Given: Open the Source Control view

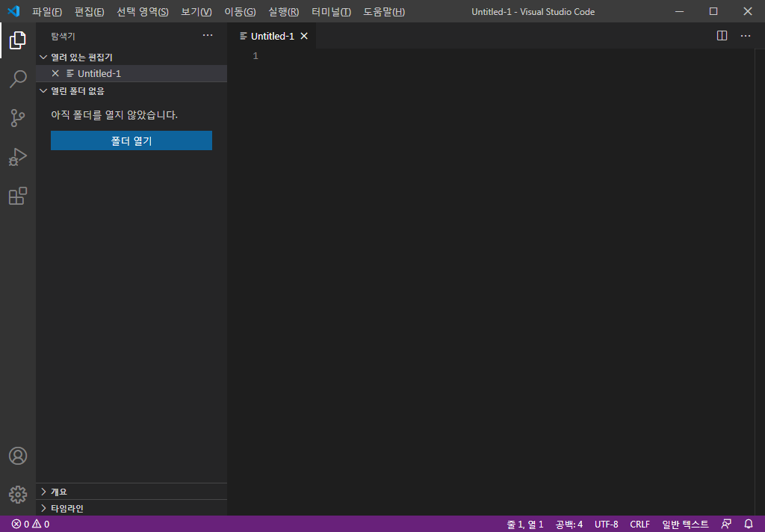Looking at the screenshot, I should pos(18,117).
